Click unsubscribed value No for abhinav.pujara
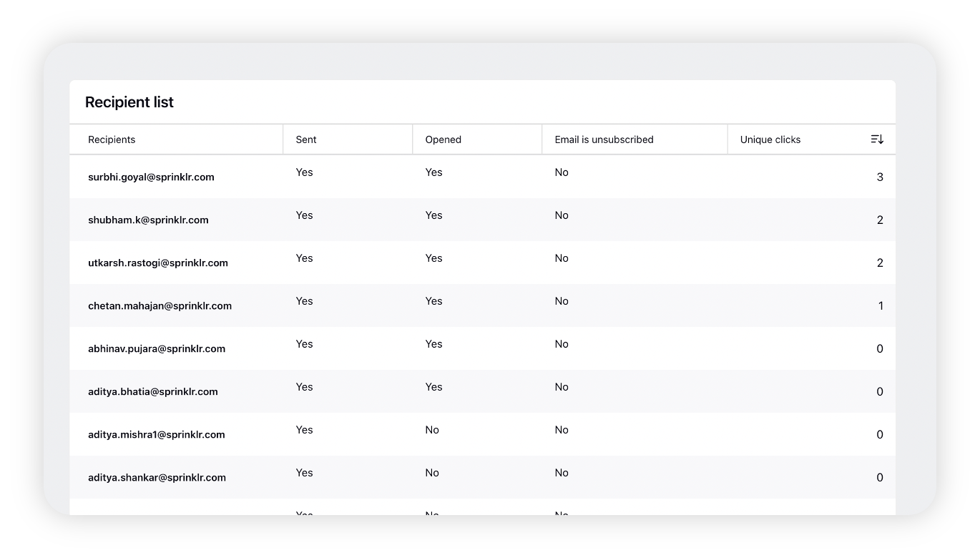The image size is (980, 558). pyautogui.click(x=562, y=344)
